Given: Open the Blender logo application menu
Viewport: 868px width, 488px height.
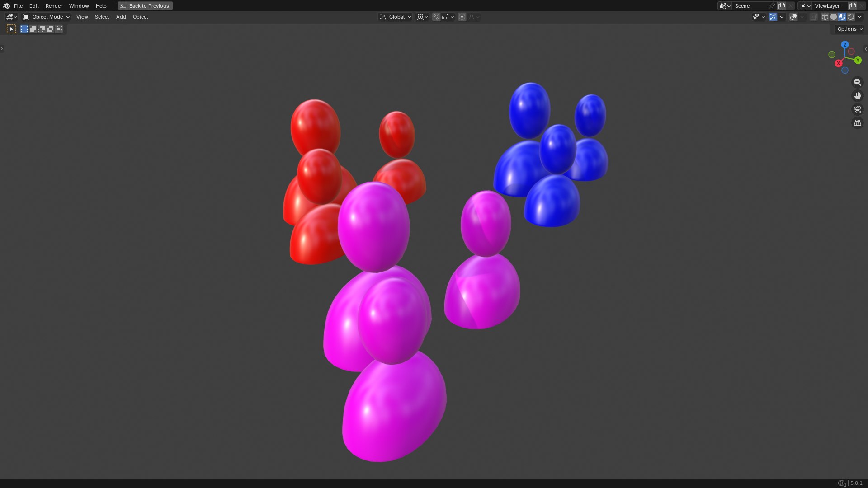Looking at the screenshot, I should click(x=6, y=6).
